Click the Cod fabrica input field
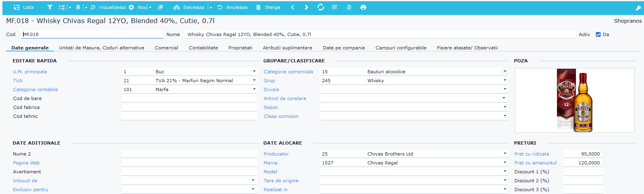The image size is (644, 194). [x=189, y=107]
